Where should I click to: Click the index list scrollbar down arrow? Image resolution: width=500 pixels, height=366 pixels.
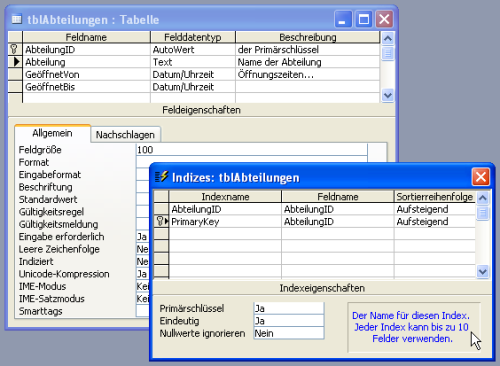(483, 272)
